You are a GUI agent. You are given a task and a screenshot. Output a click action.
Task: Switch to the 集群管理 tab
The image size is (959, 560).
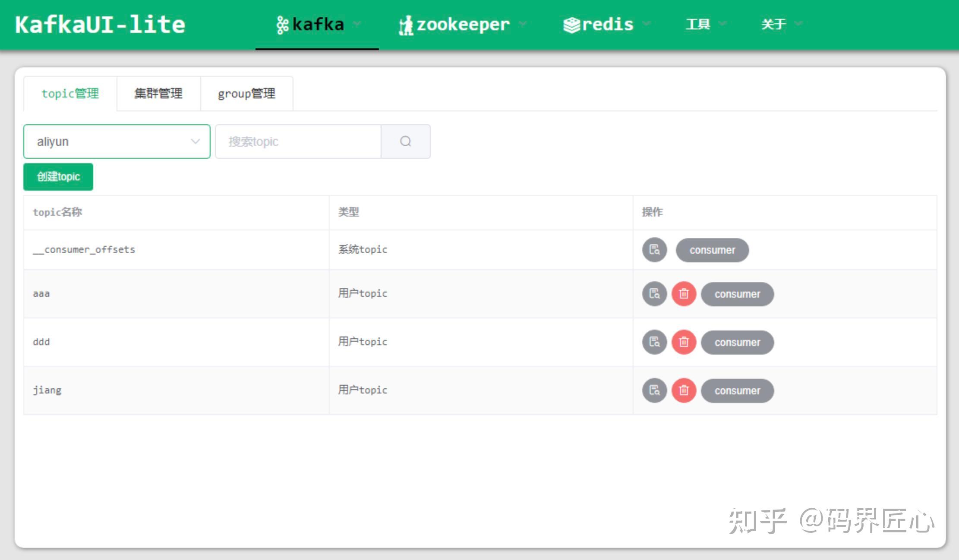tap(158, 93)
